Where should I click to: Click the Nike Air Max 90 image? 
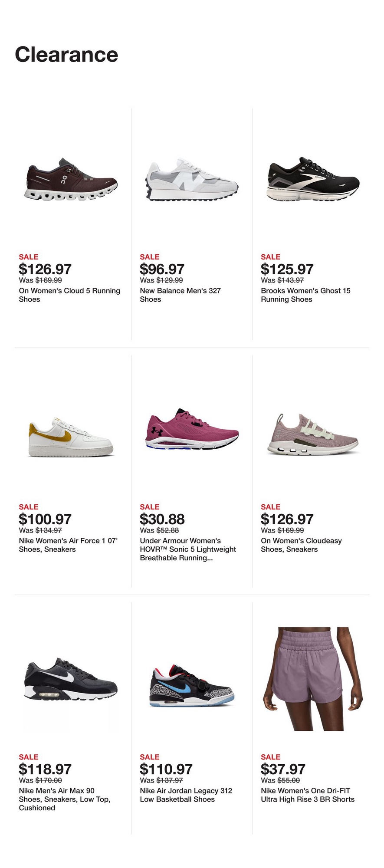point(71,679)
